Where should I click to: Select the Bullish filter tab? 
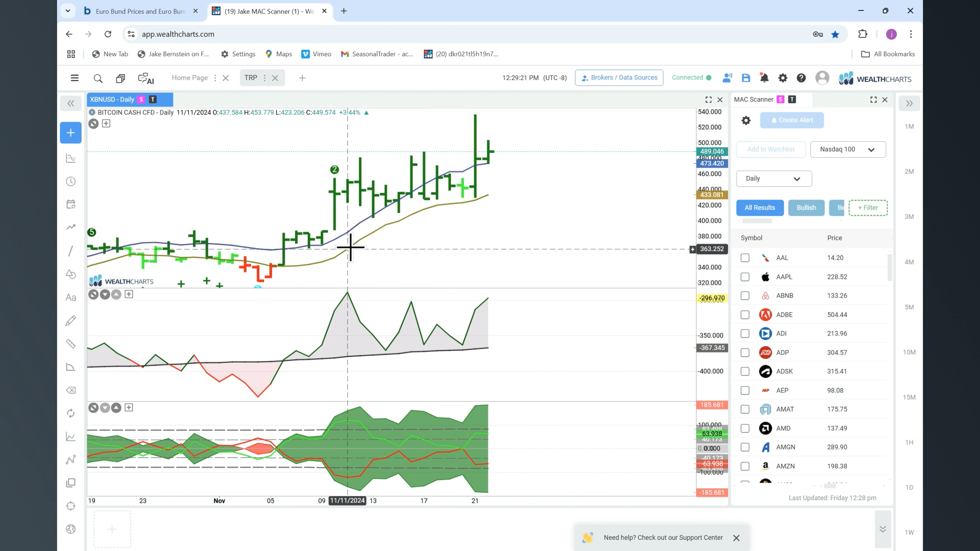[806, 208]
